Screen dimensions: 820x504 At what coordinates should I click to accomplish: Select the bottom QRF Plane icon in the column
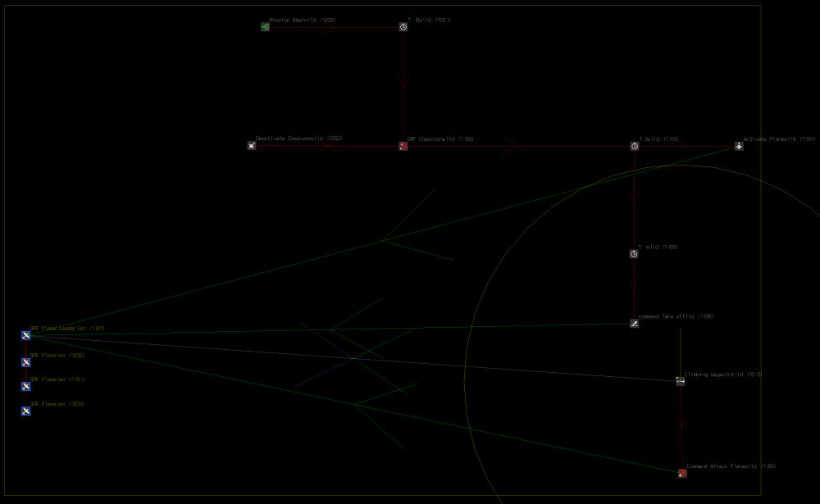pyautogui.click(x=25, y=411)
